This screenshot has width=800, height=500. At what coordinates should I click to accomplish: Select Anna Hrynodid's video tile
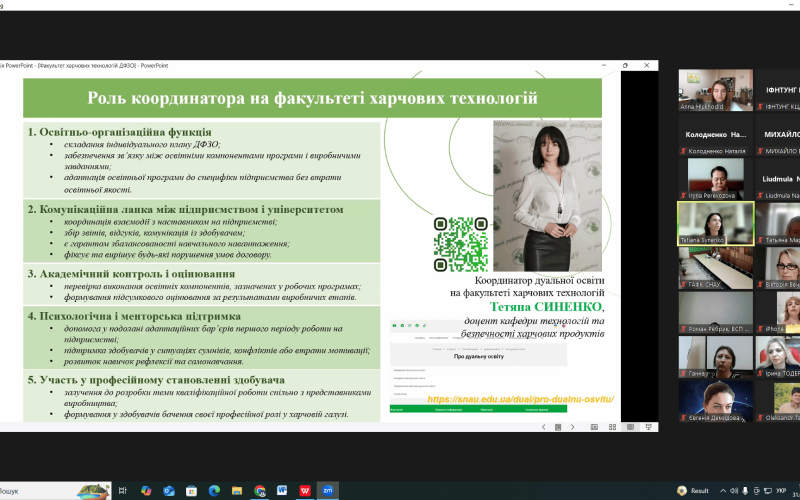coord(716,90)
